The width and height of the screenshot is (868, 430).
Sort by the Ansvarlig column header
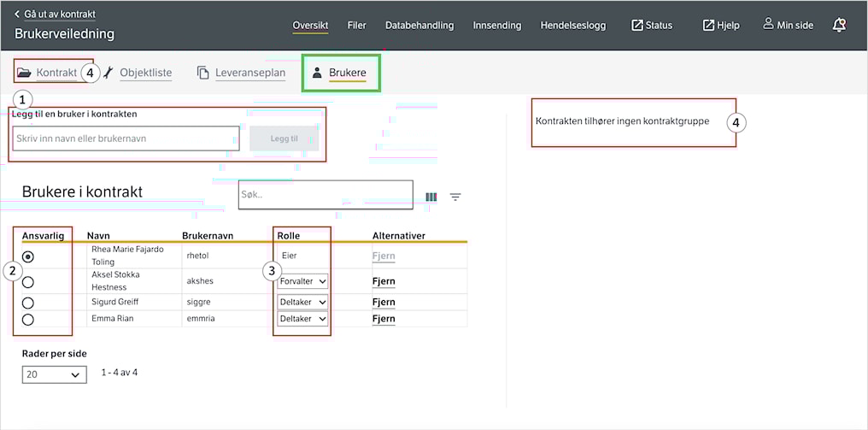[x=44, y=235]
